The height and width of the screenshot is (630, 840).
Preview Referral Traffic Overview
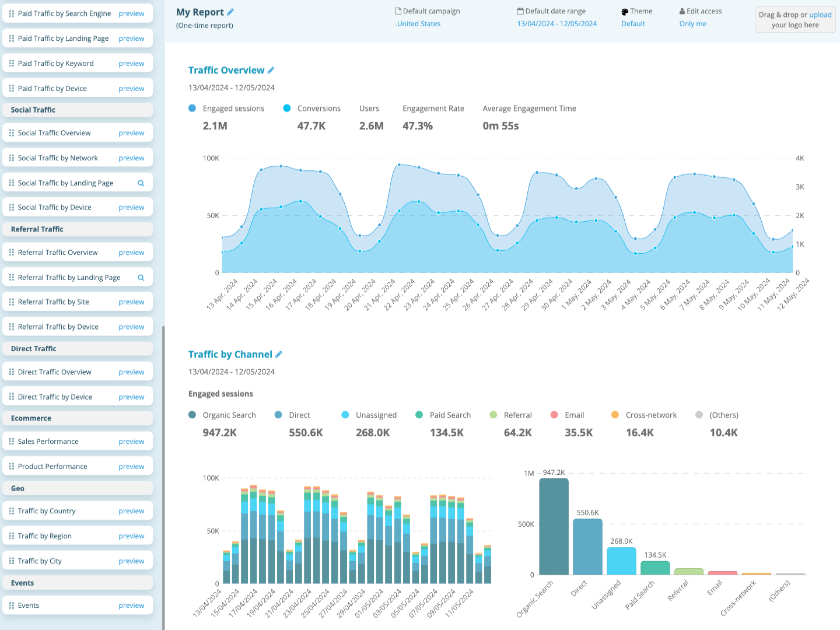[x=131, y=253]
